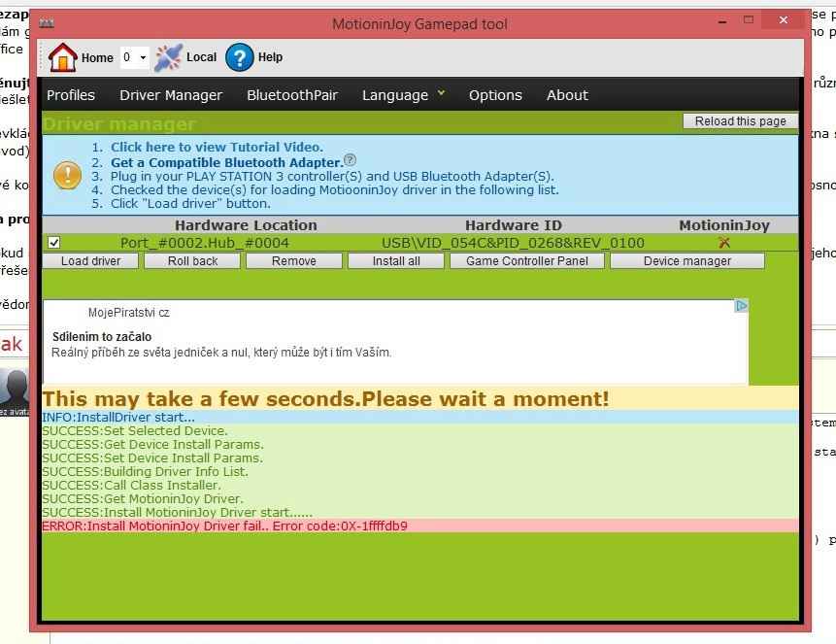Image resolution: width=836 pixels, height=644 pixels.
Task: Close the MotioninJoy Gamepad tool window
Action: point(783,20)
